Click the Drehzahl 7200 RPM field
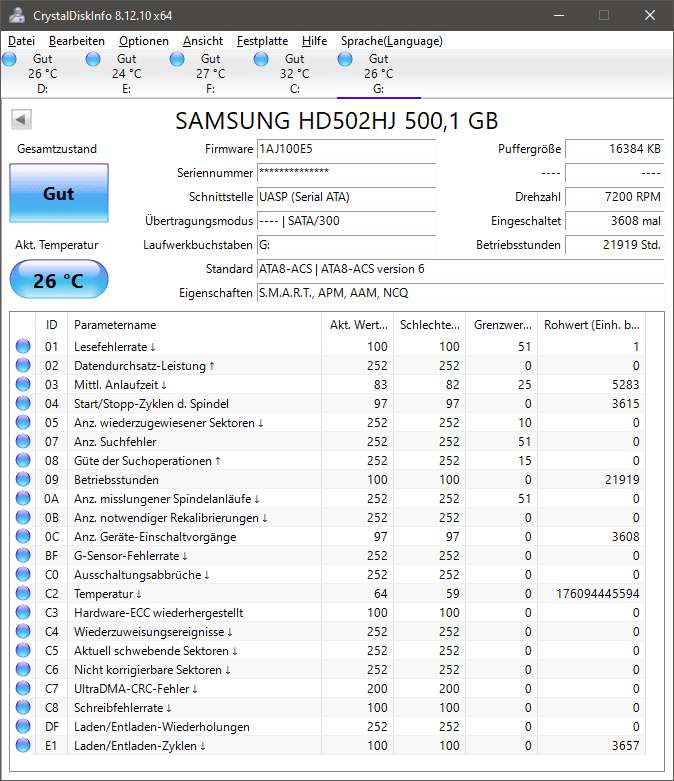The height and width of the screenshot is (781, 674). coord(615,197)
